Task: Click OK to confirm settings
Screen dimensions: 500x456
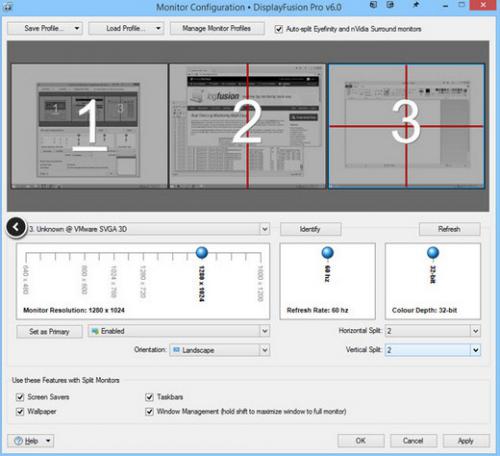Action: 361,441
